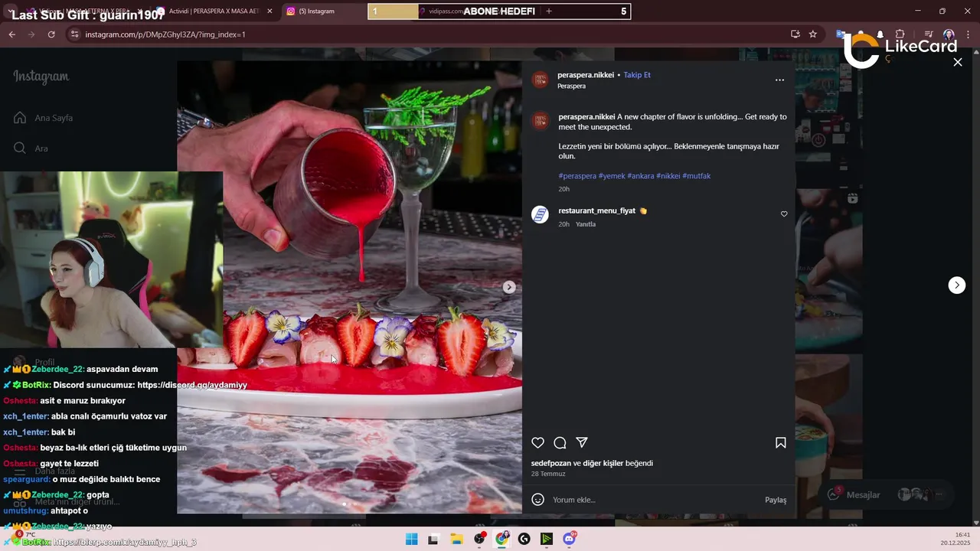Open the Snapchat ghost extension icon

(x=880, y=34)
